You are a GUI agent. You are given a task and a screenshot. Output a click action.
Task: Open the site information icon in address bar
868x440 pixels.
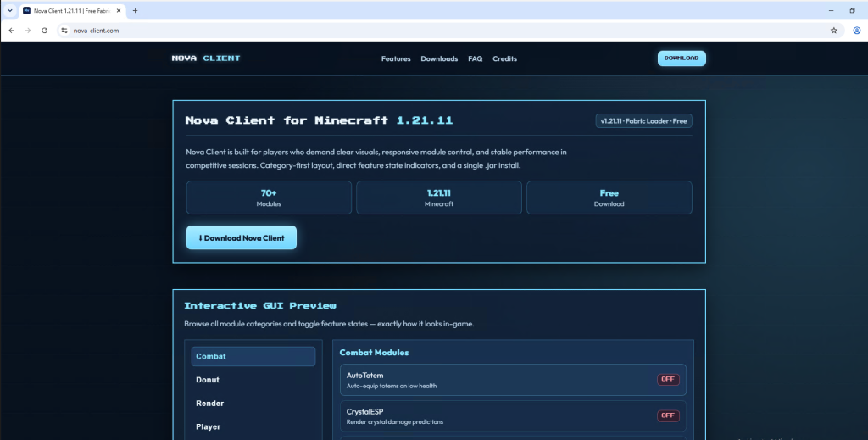pos(64,31)
